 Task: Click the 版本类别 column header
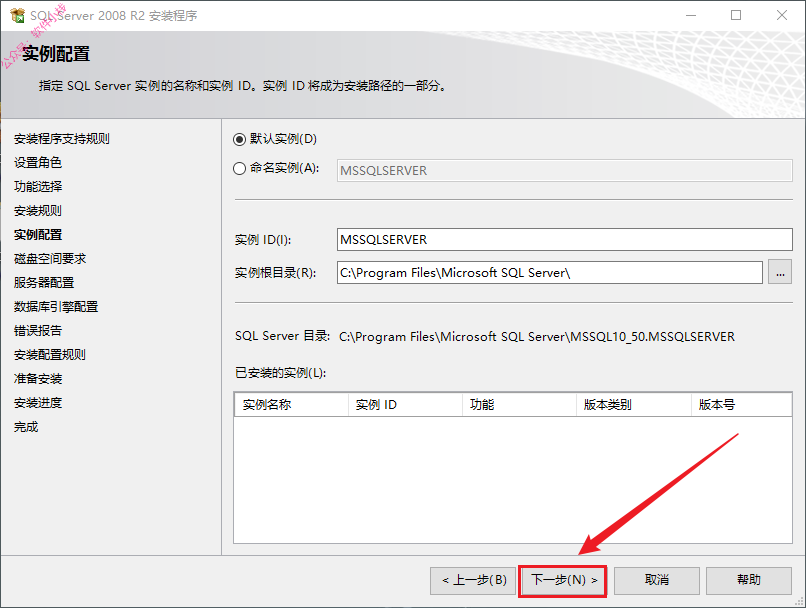tap(634, 405)
